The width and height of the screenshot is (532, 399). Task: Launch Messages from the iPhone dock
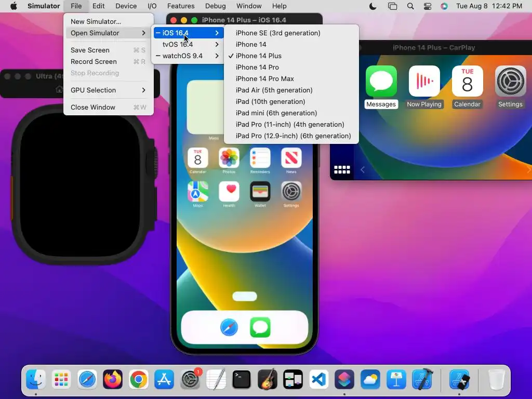(x=260, y=327)
